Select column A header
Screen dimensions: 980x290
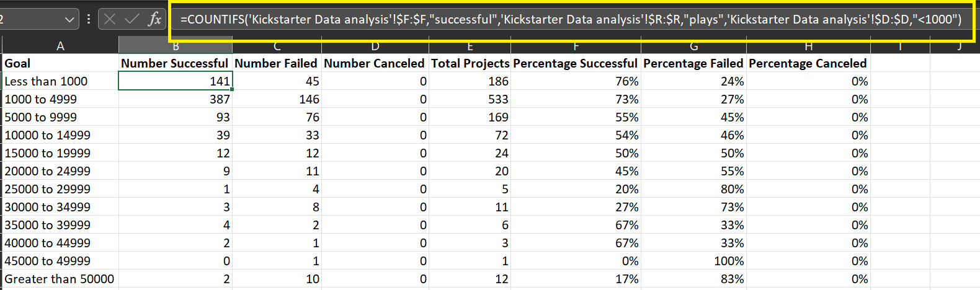pos(60,46)
